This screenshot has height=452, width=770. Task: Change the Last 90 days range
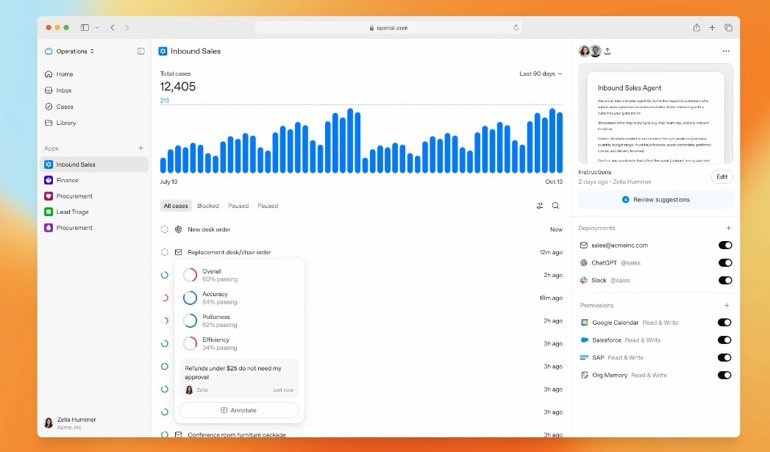click(x=541, y=74)
